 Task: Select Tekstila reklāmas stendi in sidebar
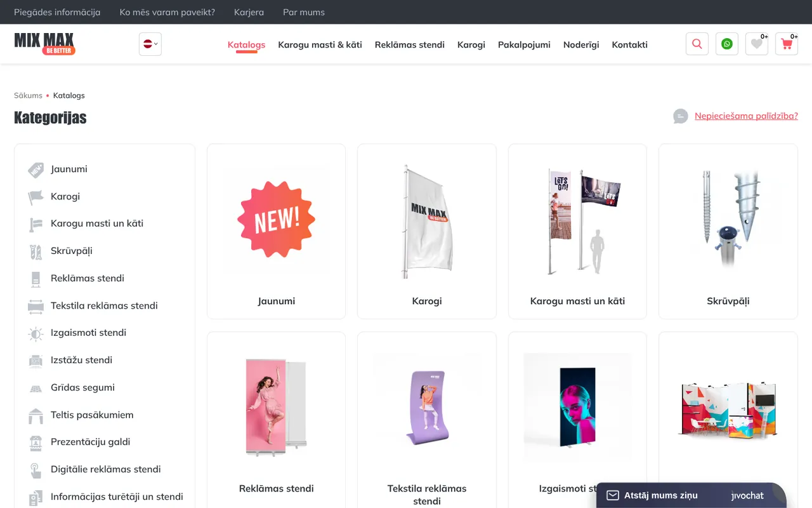pyautogui.click(x=104, y=305)
